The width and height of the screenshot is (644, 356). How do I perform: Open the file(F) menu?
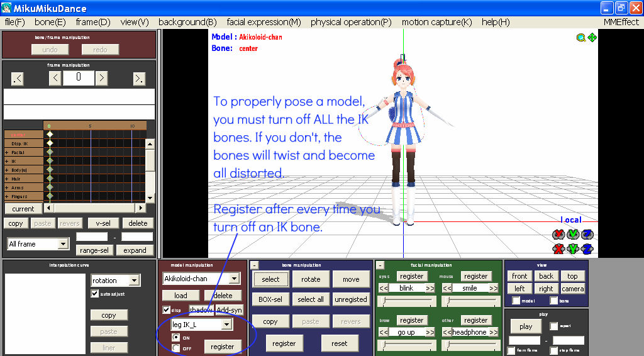(15, 22)
